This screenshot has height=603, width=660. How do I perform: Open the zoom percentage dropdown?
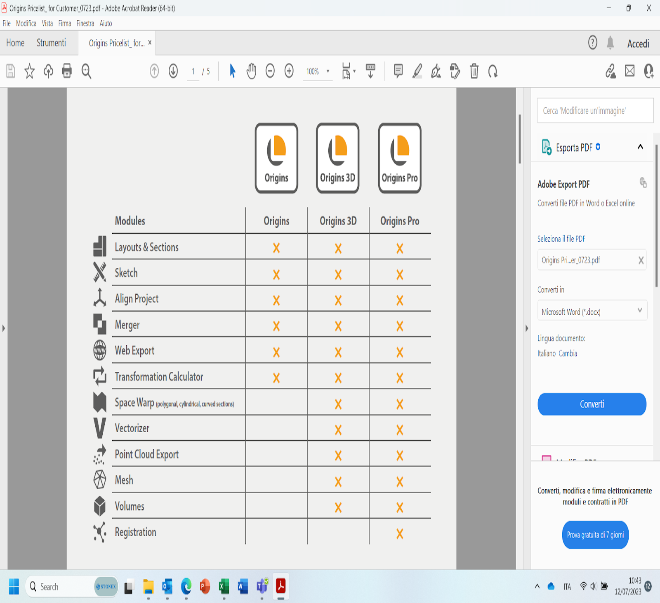point(328,71)
